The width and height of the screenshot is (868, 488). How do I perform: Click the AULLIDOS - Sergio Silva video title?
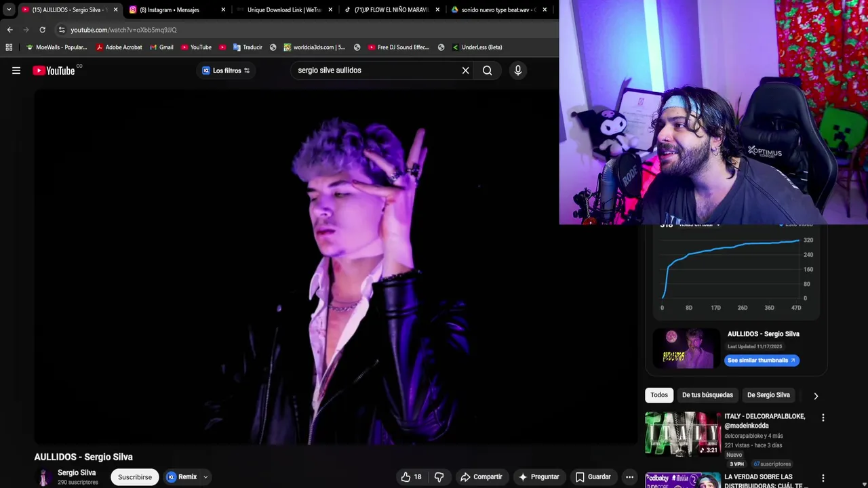[x=83, y=457]
